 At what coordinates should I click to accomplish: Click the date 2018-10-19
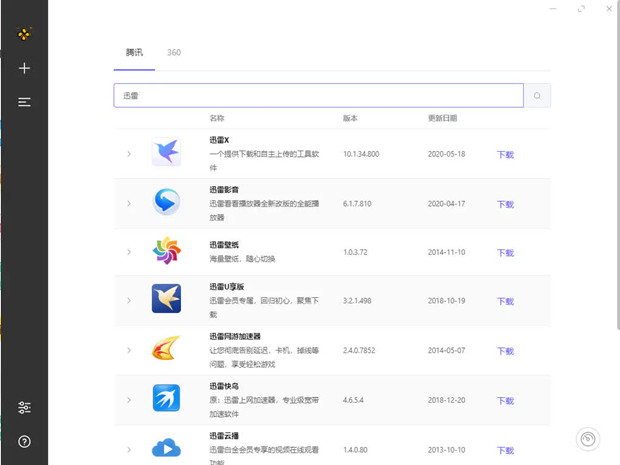[x=446, y=301]
